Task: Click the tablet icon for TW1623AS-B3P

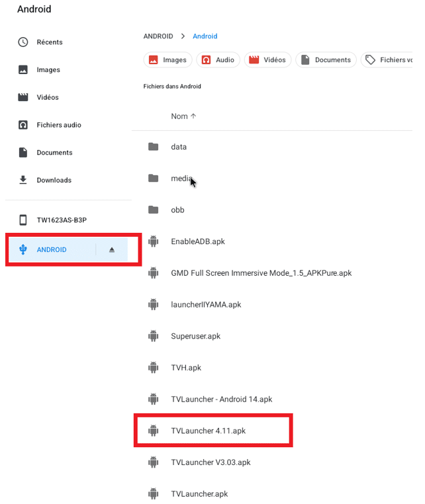Action: [x=23, y=220]
